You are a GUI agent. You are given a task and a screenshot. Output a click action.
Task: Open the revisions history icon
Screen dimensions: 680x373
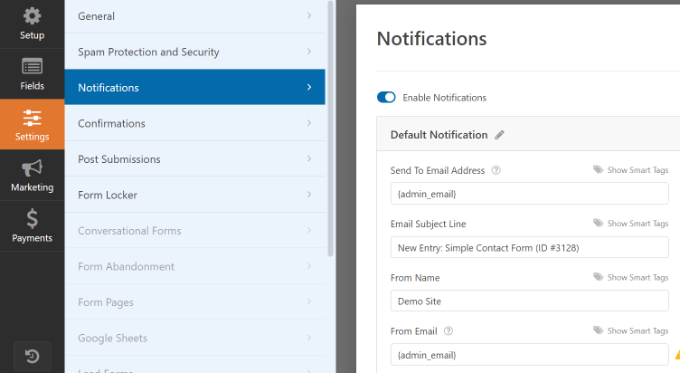(x=32, y=357)
